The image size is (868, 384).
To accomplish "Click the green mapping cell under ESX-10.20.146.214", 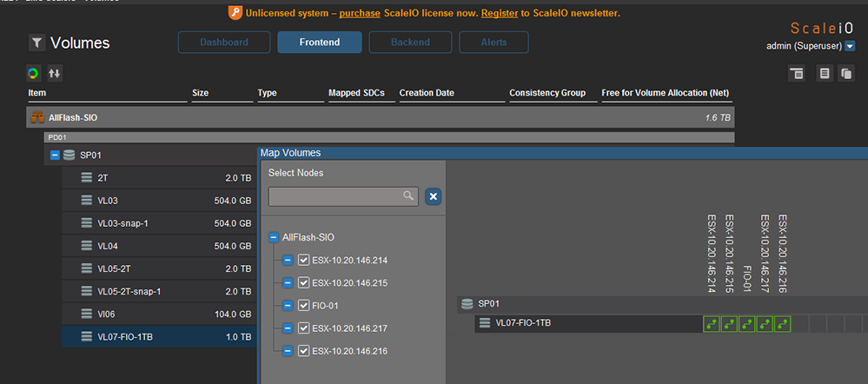I will click(x=711, y=324).
